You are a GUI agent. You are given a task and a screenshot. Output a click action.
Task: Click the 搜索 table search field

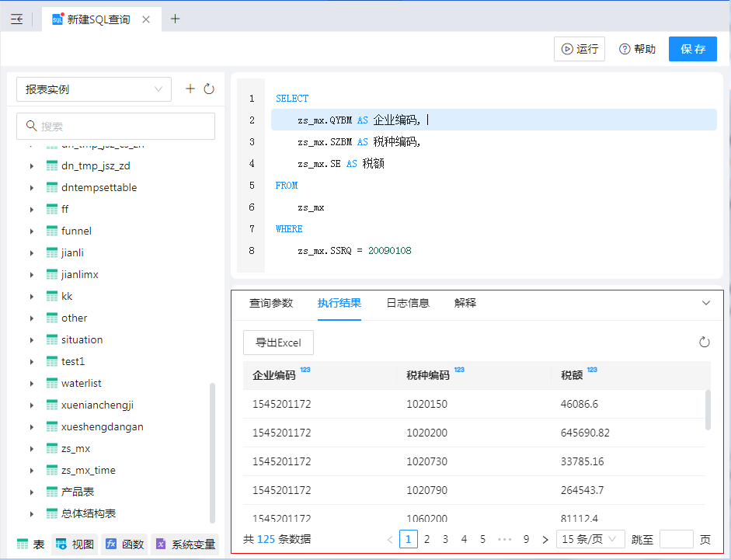coord(116,126)
